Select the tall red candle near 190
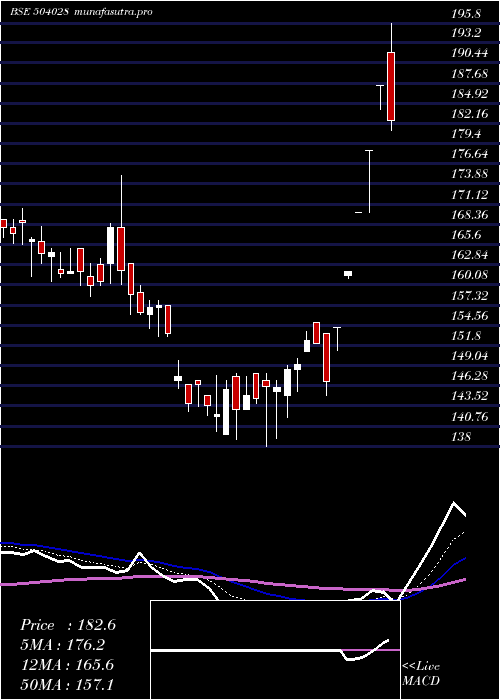 391,86
